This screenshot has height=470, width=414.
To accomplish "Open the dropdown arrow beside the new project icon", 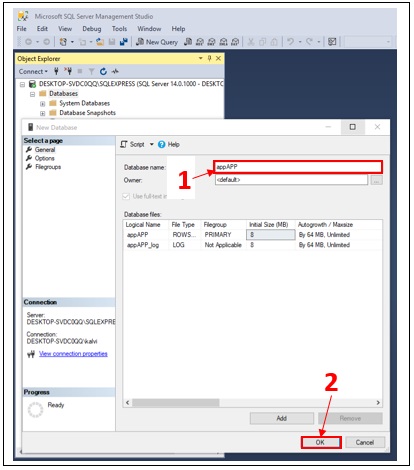I will click(72, 42).
